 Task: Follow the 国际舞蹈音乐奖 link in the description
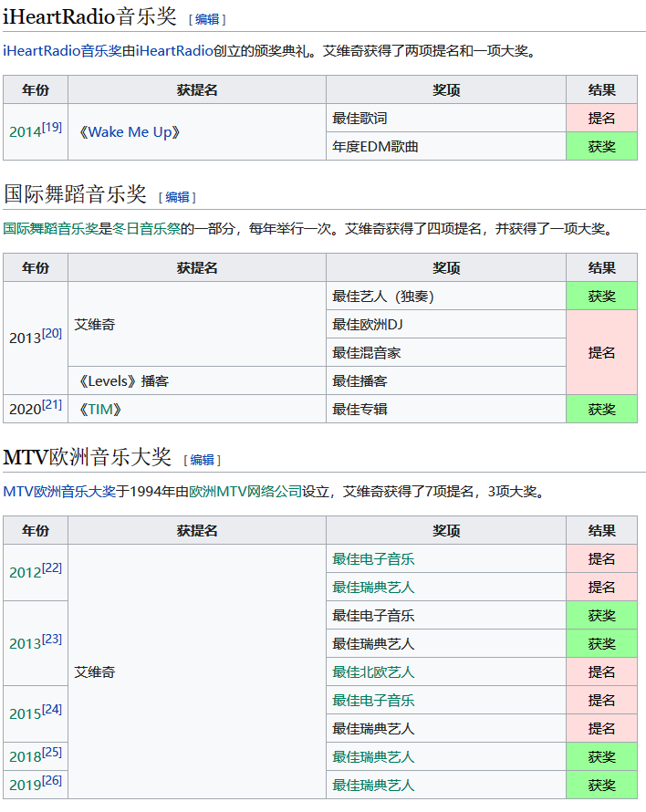click(51, 228)
